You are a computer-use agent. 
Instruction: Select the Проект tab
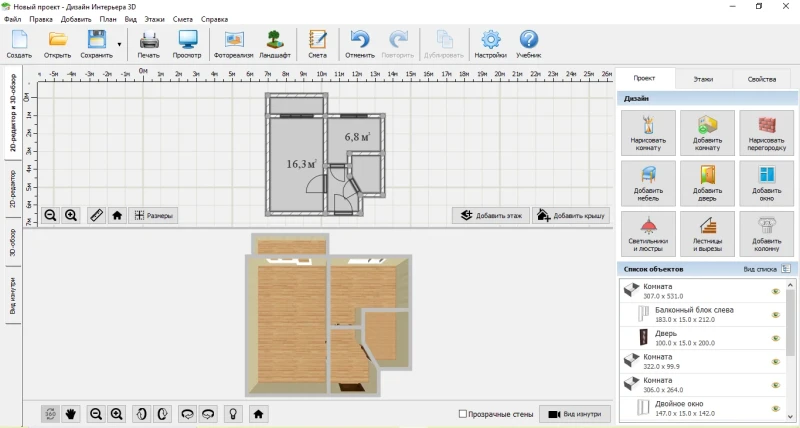click(644, 79)
